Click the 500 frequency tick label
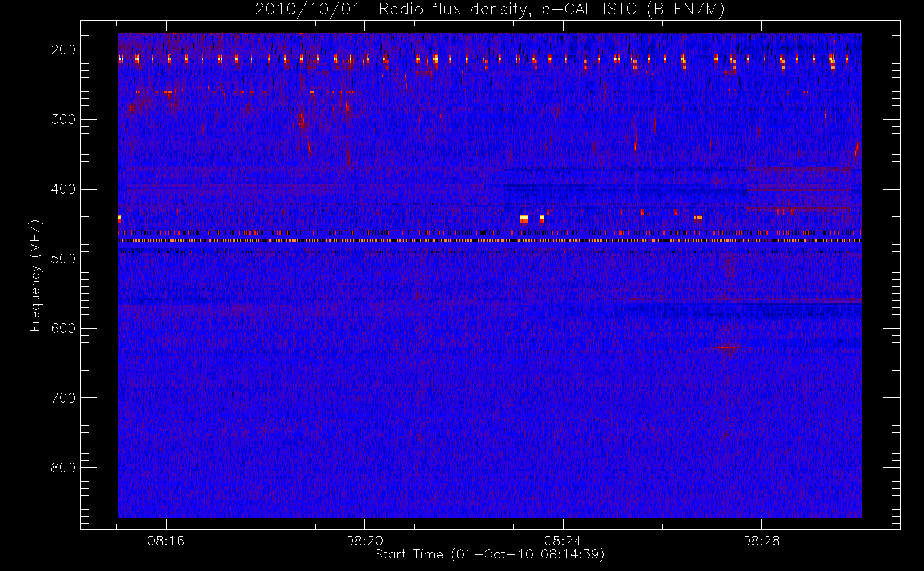The width and height of the screenshot is (924, 571). pyautogui.click(x=63, y=259)
